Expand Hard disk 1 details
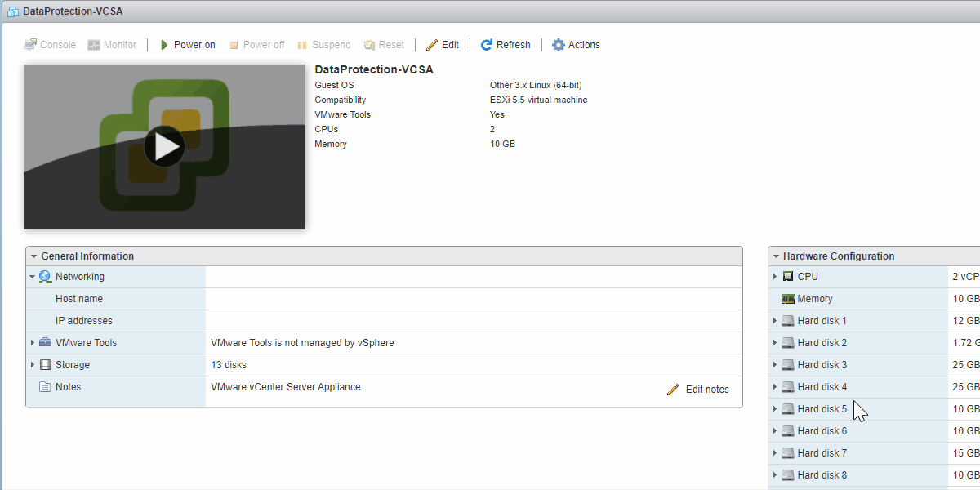The image size is (980, 490). 775,321
